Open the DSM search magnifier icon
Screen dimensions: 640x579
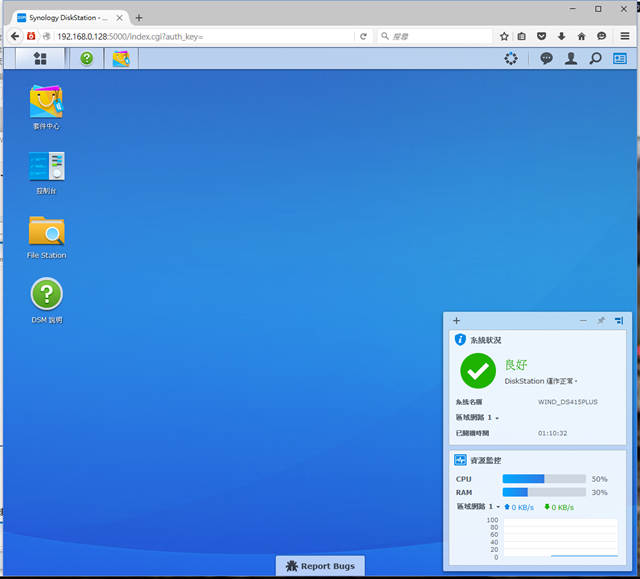click(595, 58)
